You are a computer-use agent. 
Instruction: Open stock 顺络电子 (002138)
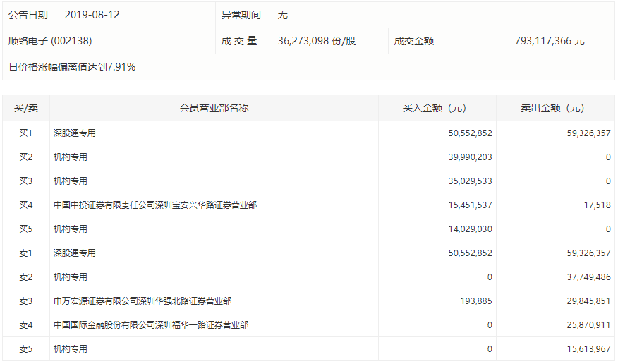[x=50, y=41]
